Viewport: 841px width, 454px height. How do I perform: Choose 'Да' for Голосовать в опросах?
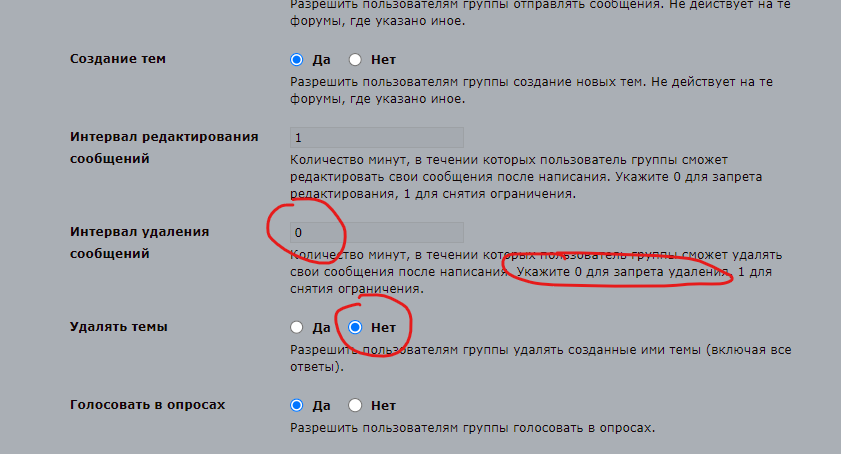[297, 405]
